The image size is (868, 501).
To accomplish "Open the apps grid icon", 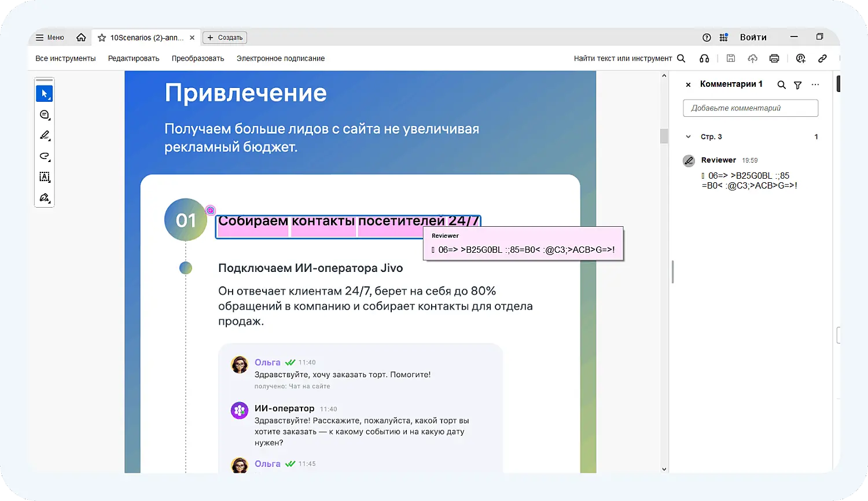I will [x=723, y=38].
